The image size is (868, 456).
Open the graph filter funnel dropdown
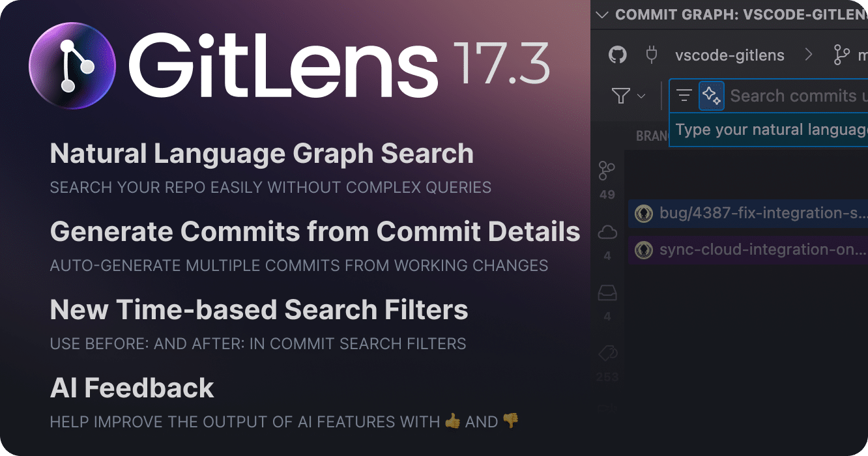(x=628, y=96)
